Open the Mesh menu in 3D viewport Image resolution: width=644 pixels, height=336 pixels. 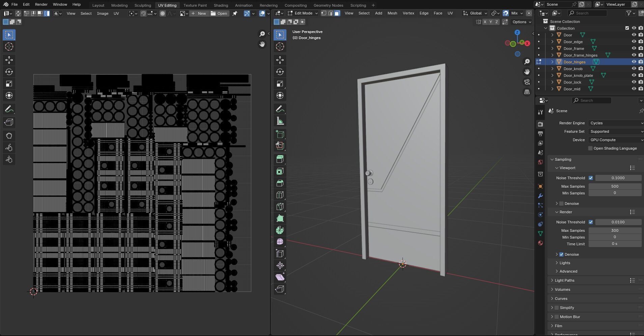[x=392, y=13]
